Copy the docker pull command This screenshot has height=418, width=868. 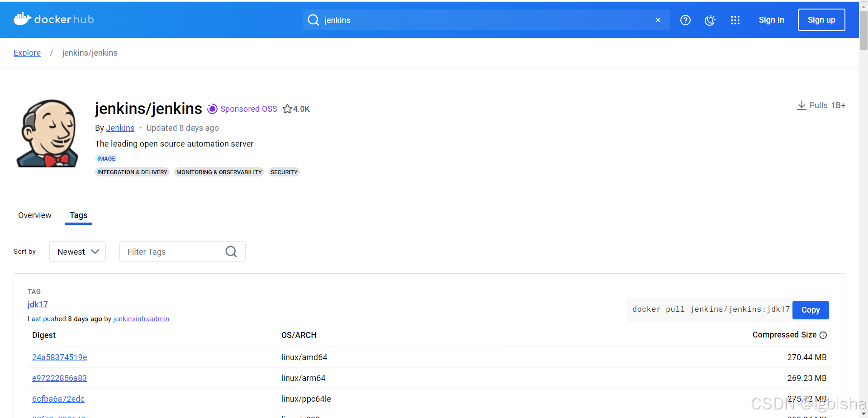(x=811, y=310)
